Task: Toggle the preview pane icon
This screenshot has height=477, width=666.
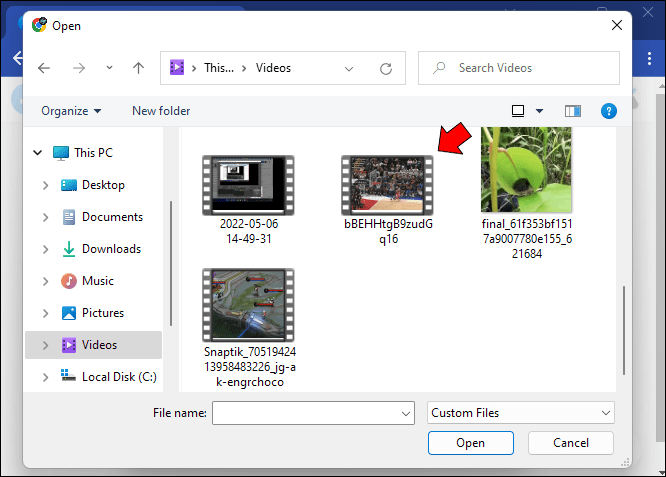Action: [x=573, y=111]
